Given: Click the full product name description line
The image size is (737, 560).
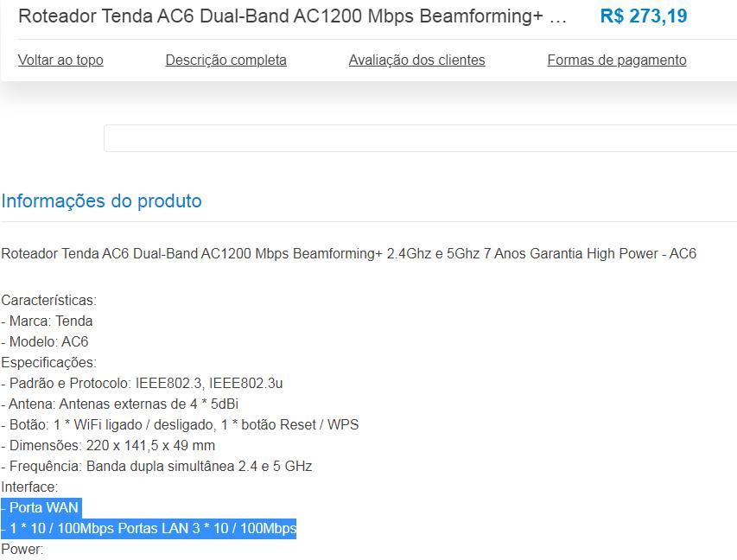Looking at the screenshot, I should (349, 254).
